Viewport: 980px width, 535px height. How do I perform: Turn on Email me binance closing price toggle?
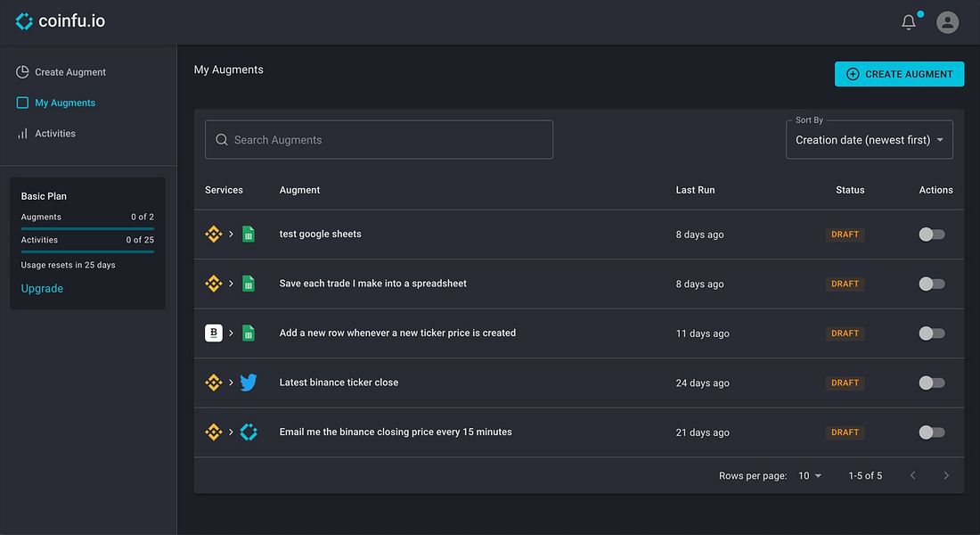pos(931,432)
